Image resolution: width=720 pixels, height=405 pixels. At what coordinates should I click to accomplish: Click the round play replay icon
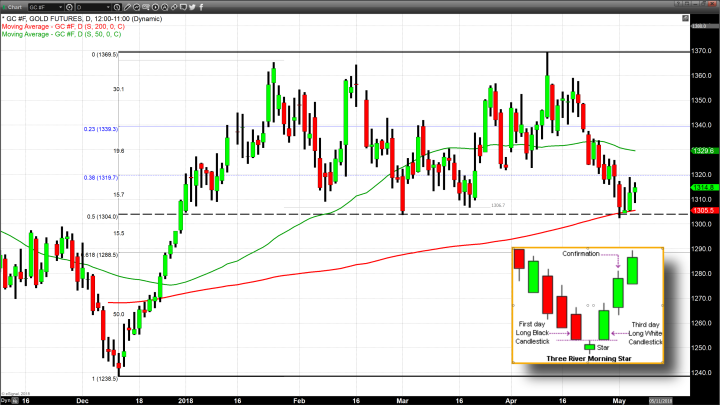pos(155,7)
